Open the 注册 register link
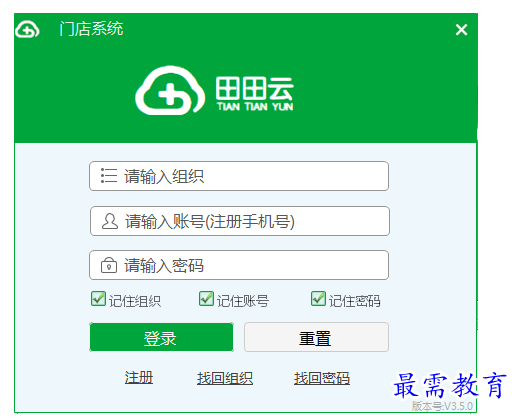 tap(139, 378)
